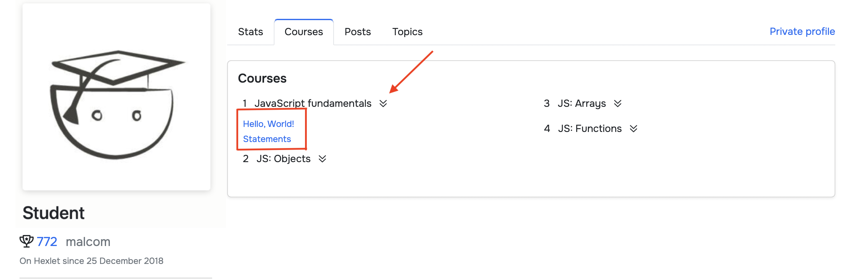Screen dimensions: 868x279
Task: Go to the Topics tab
Action: (407, 32)
